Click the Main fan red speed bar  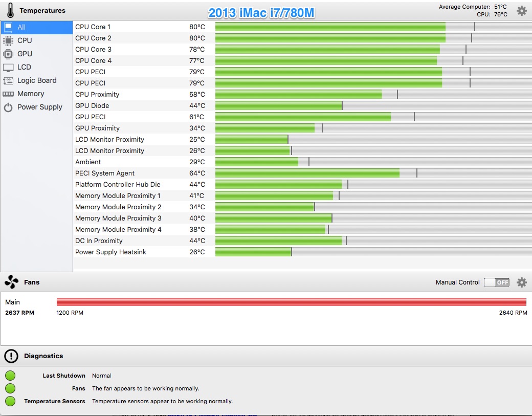[x=292, y=302]
